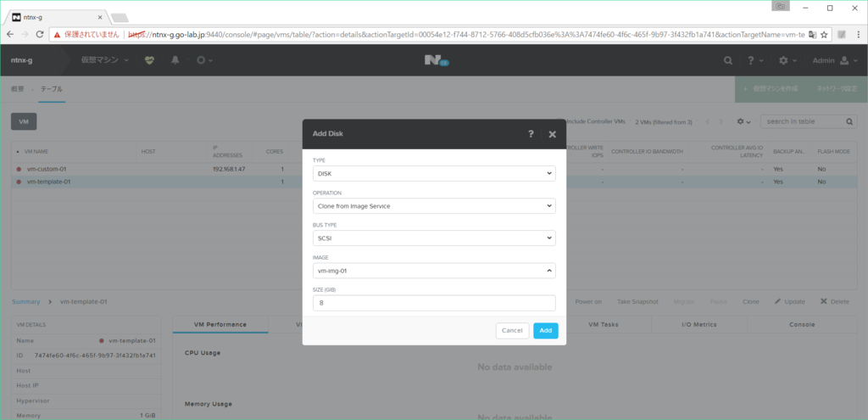Close the ntnx-g browser tab
Image resolution: width=868 pixels, height=420 pixels.
click(x=100, y=17)
